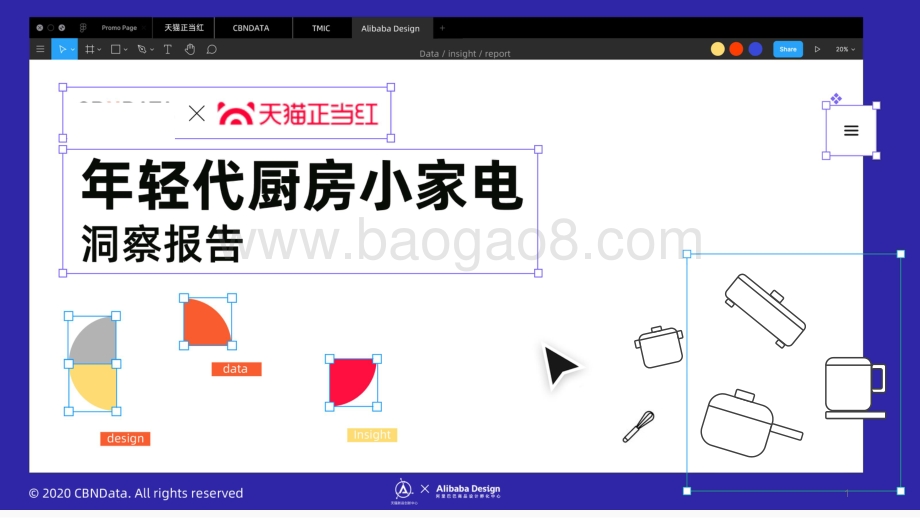920x518 pixels.
Task: Select the Frame tool
Action: coord(89,49)
